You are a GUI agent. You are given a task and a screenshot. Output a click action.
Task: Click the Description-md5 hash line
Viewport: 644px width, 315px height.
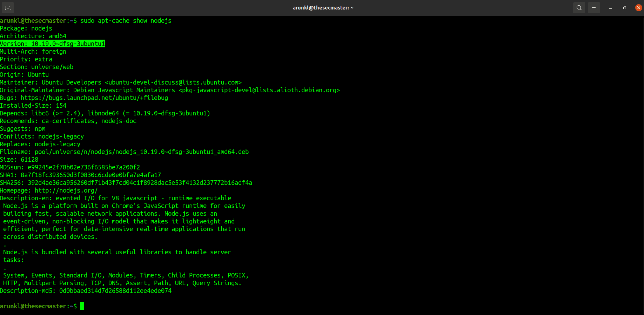86,291
